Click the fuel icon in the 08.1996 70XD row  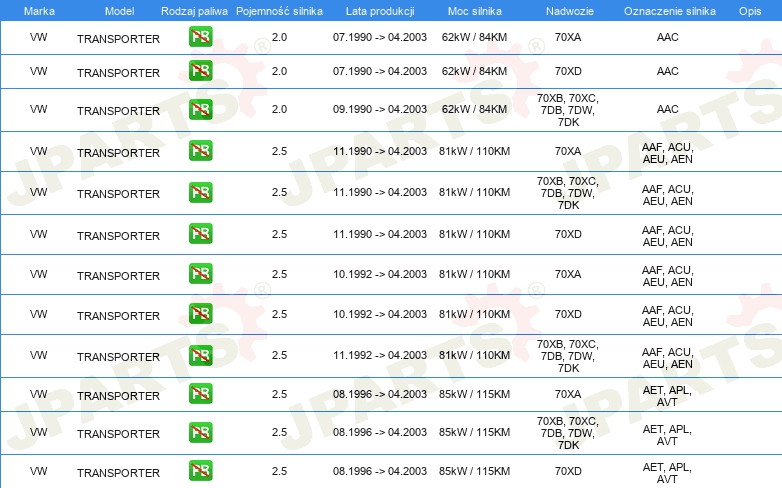(200, 471)
